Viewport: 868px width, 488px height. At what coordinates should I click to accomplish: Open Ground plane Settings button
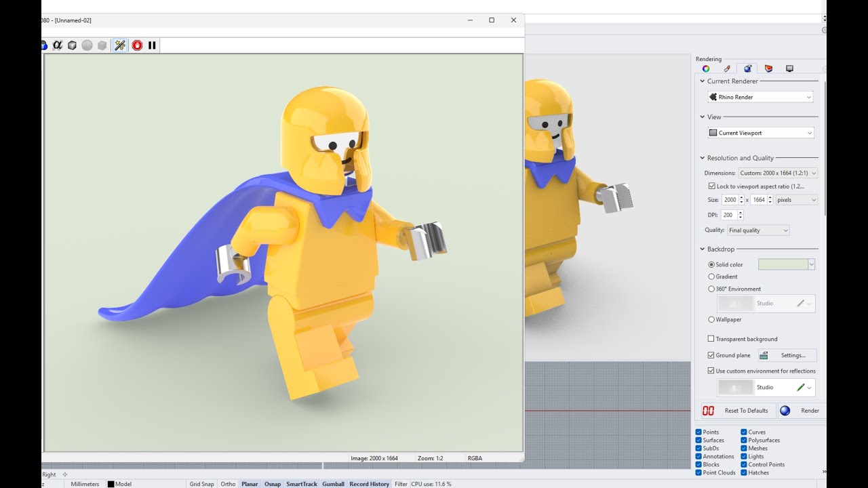click(x=787, y=355)
